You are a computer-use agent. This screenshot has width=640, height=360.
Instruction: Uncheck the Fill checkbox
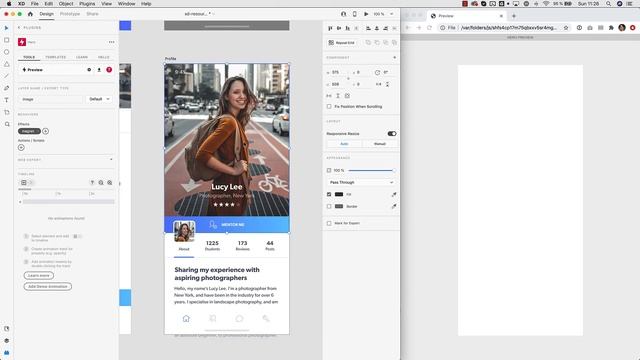329,194
